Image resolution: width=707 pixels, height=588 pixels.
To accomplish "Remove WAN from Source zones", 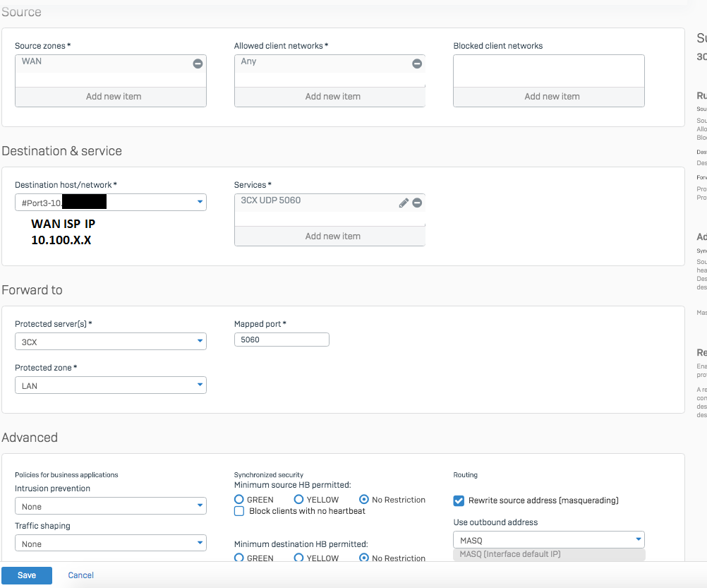I will coord(198,64).
